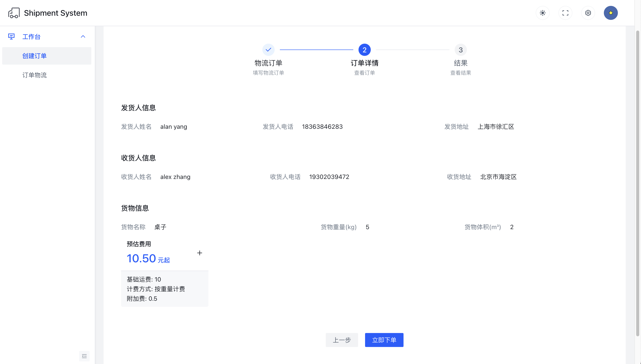The width and height of the screenshot is (641, 364).
Task: Toggle light/dark theme sun icon
Action: pyautogui.click(x=542, y=13)
